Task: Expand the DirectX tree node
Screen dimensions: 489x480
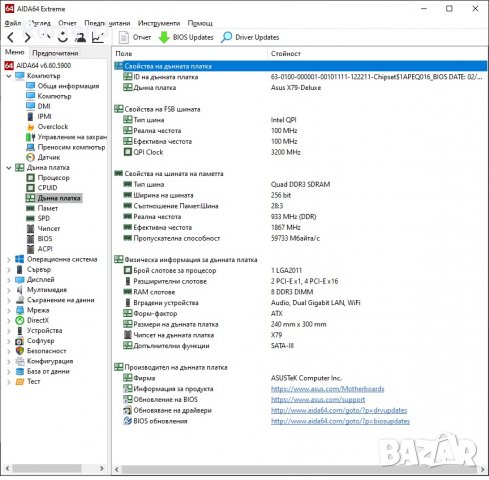Action: pyautogui.click(x=9, y=321)
